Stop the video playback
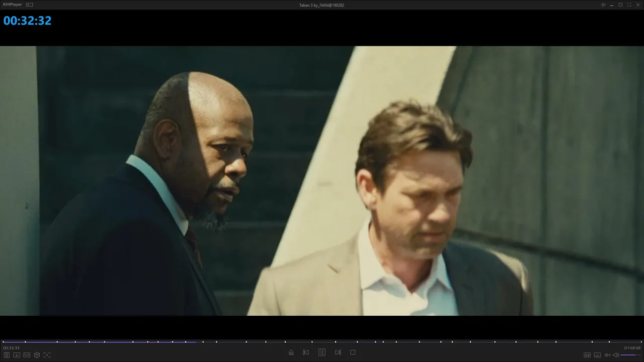644x362 pixels. point(353,352)
